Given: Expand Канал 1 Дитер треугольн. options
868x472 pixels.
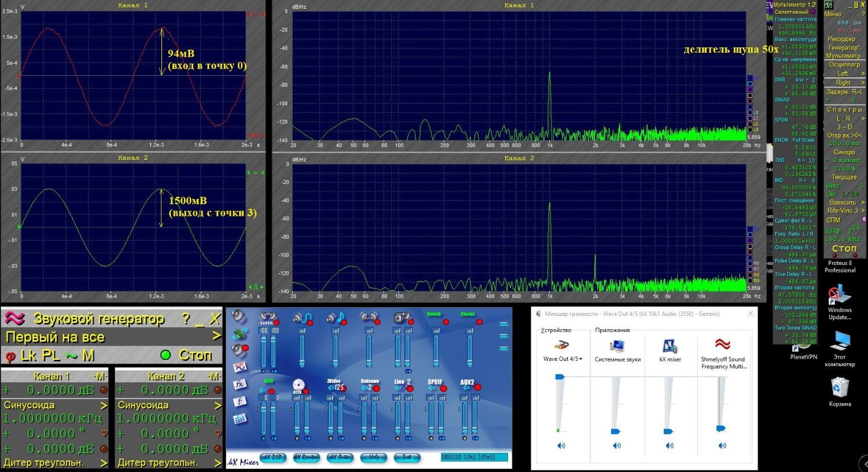Looking at the screenshot, I should tap(104, 463).
